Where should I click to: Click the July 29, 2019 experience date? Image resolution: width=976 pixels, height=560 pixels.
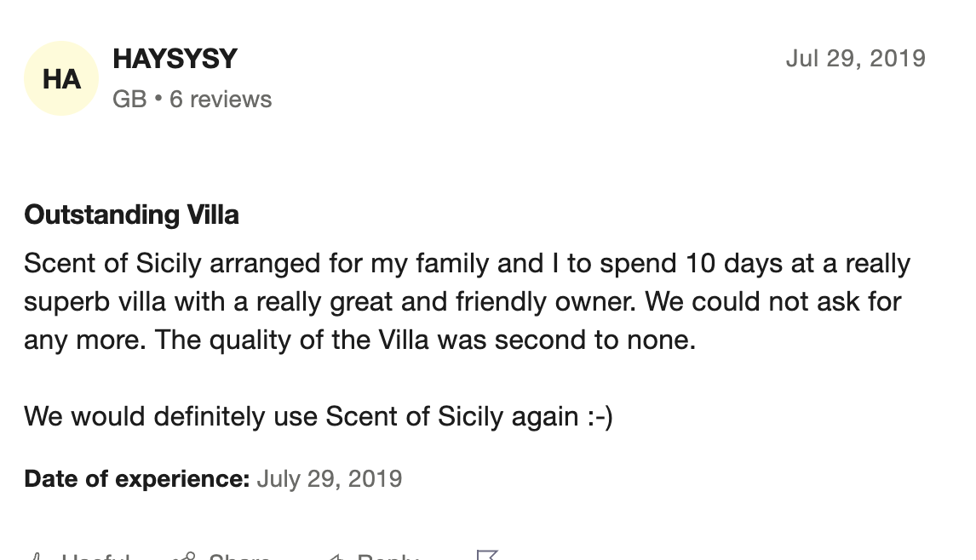pyautogui.click(x=330, y=478)
